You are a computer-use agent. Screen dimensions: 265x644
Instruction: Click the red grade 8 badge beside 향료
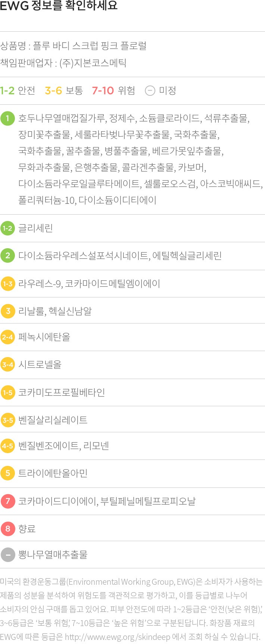(7, 528)
